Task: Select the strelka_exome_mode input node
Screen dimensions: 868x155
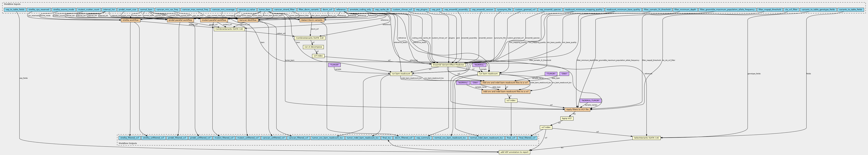Action: point(64,10)
